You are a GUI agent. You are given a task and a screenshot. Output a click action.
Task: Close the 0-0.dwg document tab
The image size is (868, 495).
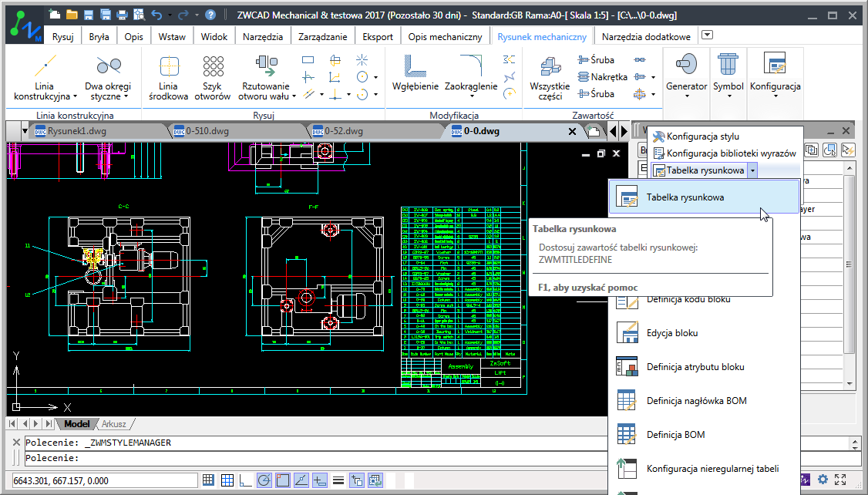point(573,132)
